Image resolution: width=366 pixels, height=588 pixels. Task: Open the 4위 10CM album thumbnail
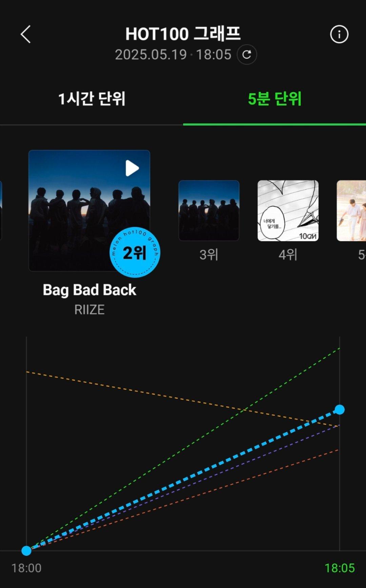288,211
